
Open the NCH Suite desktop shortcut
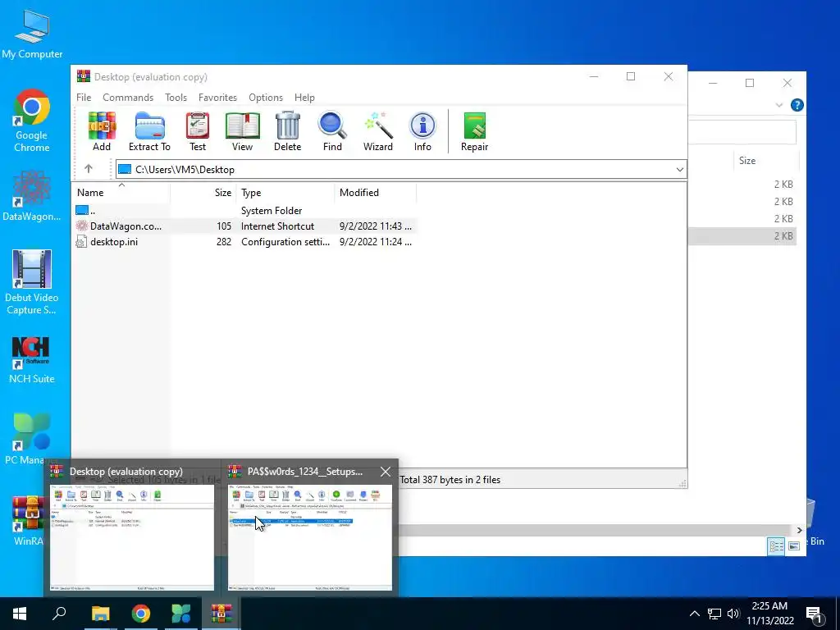click(32, 360)
